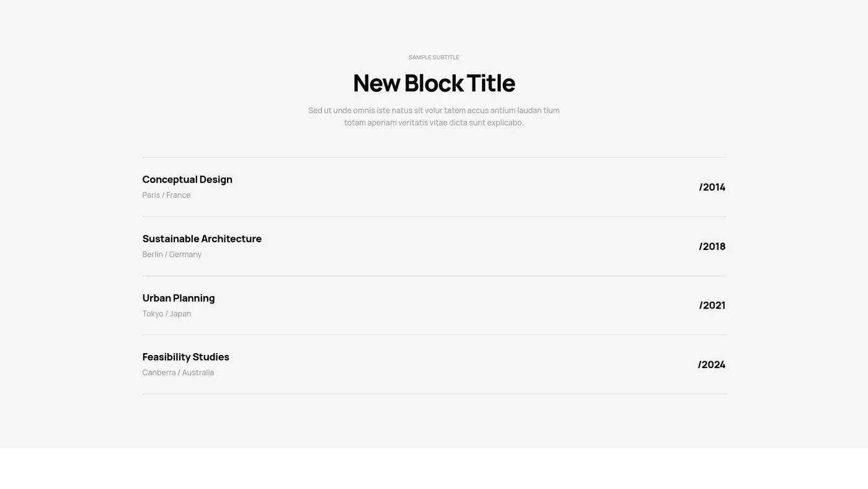Click the "Paris / France" location text
This screenshot has height=489, width=868.
click(166, 195)
